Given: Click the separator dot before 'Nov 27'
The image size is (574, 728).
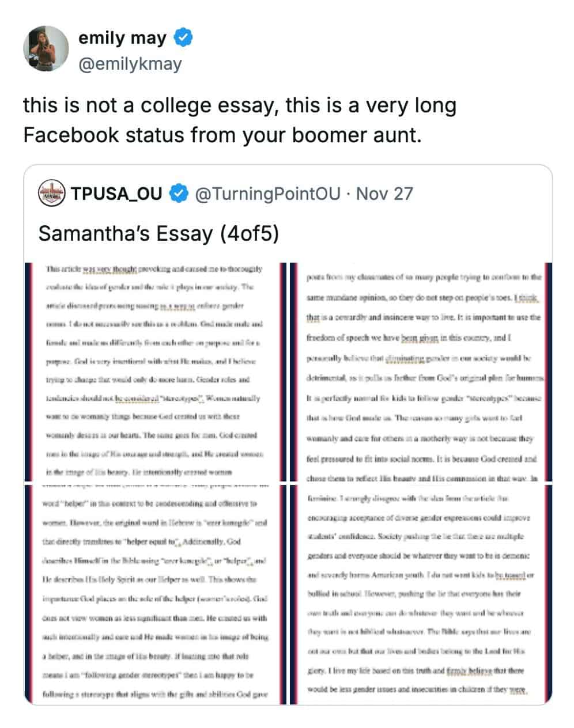Looking at the screenshot, I should coord(348,194).
